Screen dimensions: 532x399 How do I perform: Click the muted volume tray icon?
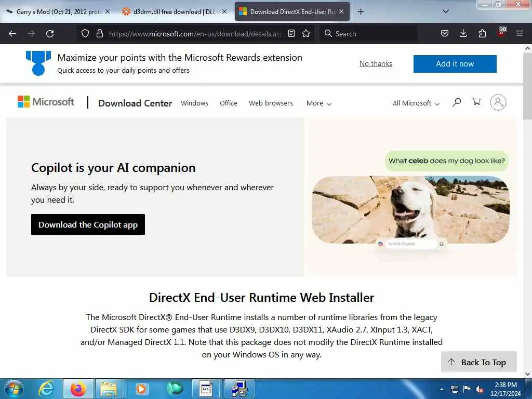click(480, 390)
